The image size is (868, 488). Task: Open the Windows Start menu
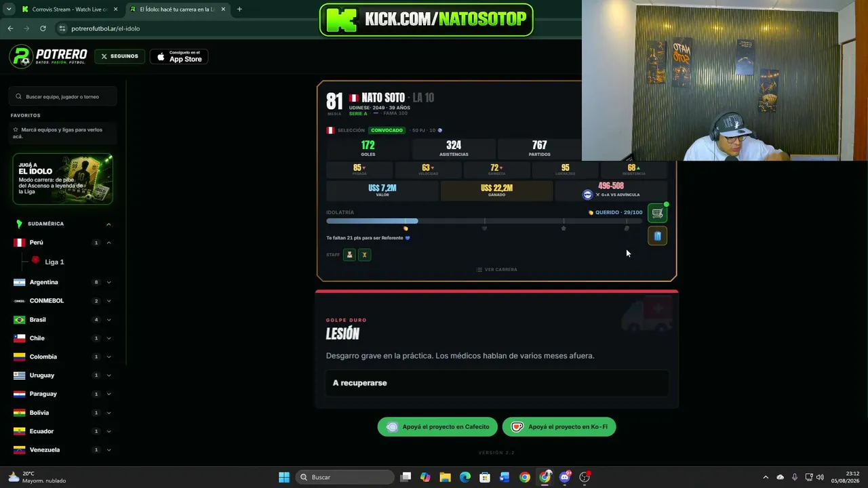284,477
